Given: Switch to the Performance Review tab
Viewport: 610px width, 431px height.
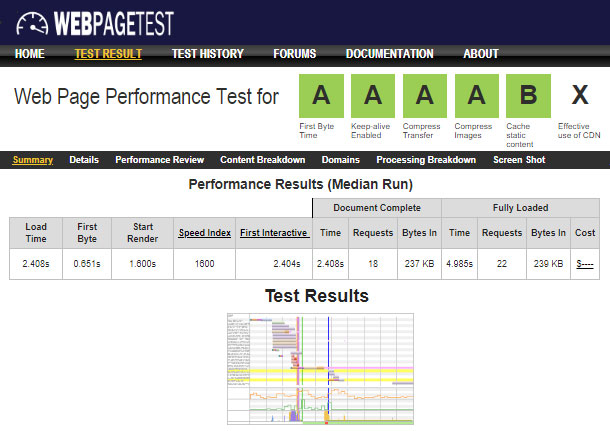Looking at the screenshot, I should click(x=160, y=160).
